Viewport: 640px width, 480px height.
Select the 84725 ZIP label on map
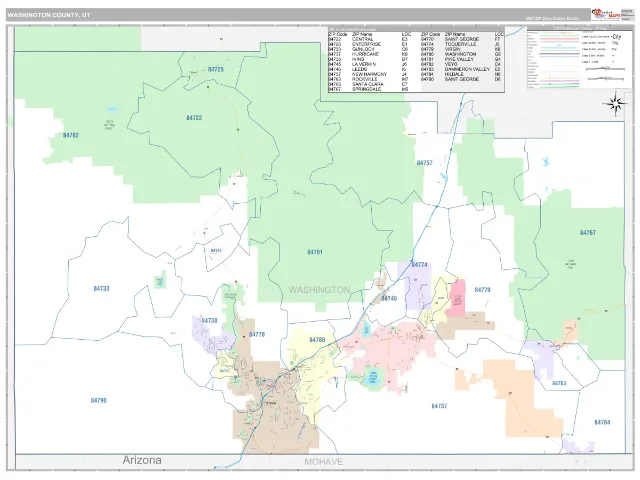point(216,69)
